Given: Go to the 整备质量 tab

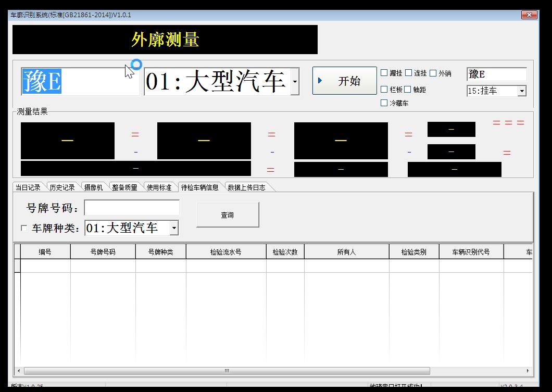Looking at the screenshot, I should 124,187.
